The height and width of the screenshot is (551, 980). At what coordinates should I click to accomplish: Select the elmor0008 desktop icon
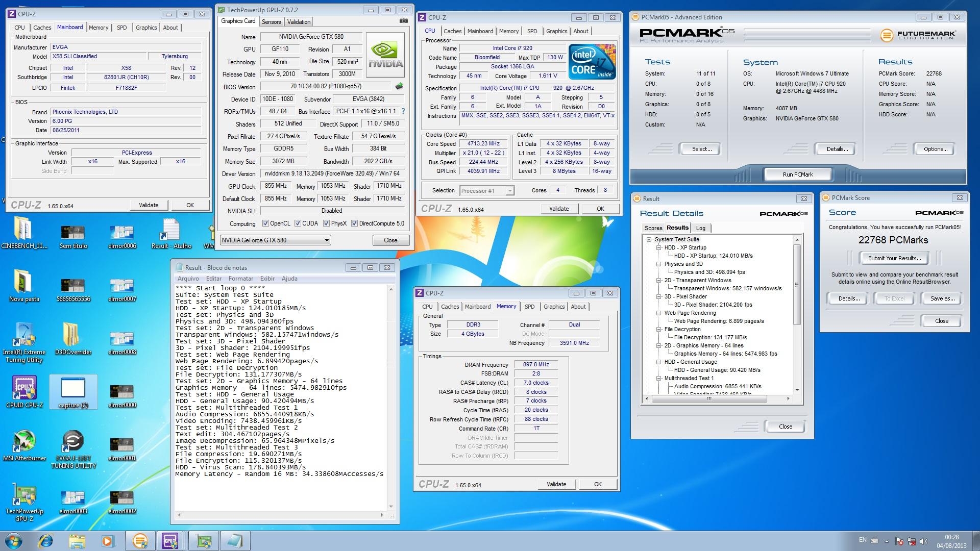tap(122, 343)
